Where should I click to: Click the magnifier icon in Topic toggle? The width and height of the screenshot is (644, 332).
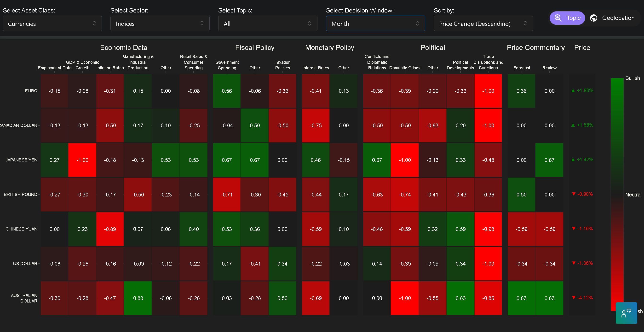click(558, 18)
